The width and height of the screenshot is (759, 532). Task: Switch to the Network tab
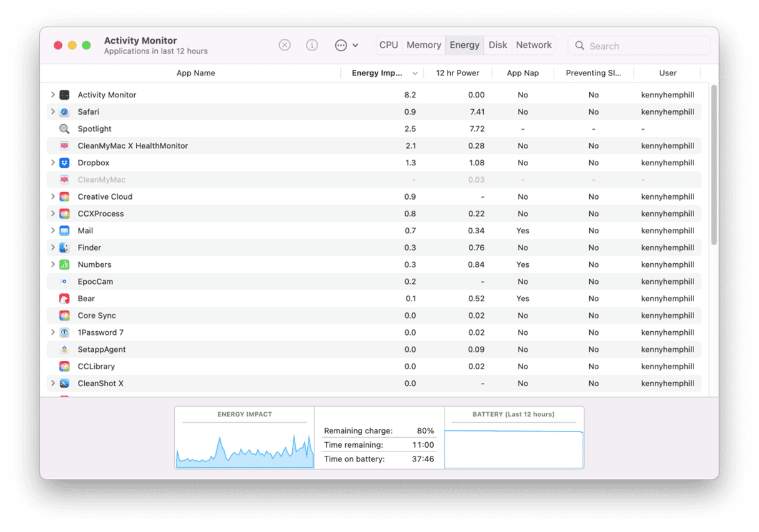pyautogui.click(x=534, y=45)
